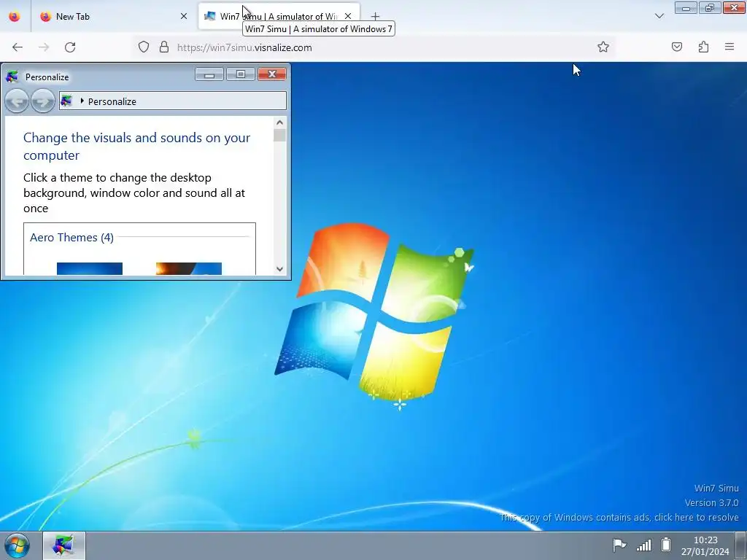Select the Win7 Simu browser tab

click(279, 16)
